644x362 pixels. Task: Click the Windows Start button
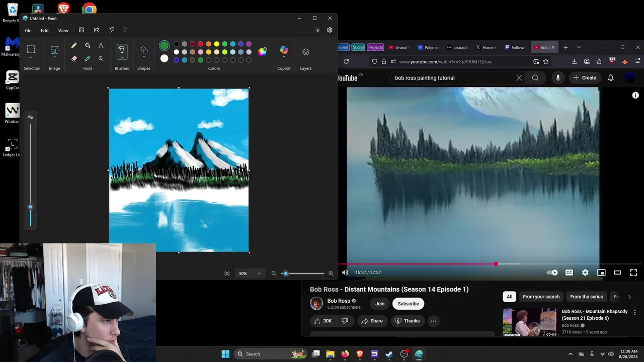tap(225, 354)
